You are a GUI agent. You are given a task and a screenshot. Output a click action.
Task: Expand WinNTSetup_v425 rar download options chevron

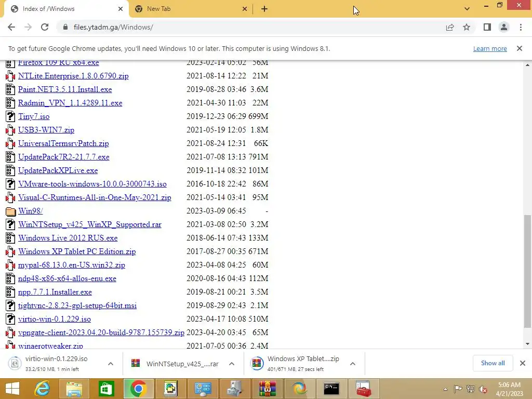point(232,364)
